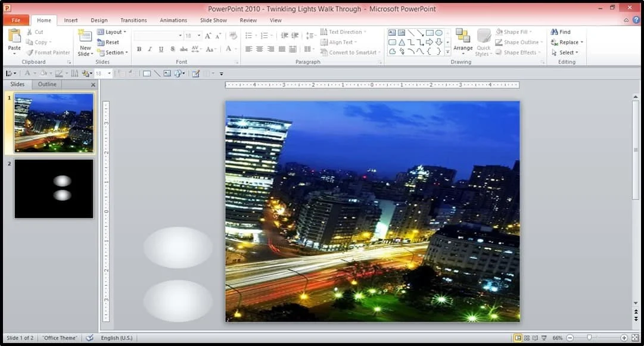Click the Cut command
This screenshot has height=346, width=644.
point(35,32)
